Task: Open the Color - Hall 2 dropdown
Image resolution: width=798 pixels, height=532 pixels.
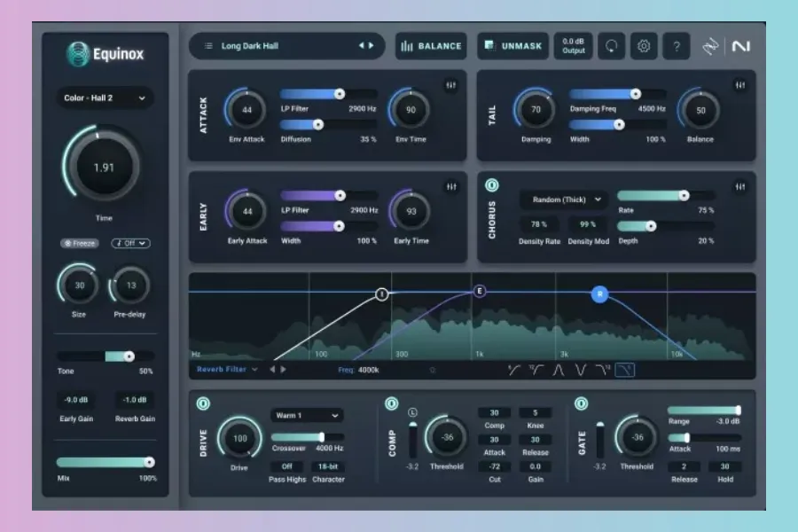Action: tap(104, 98)
